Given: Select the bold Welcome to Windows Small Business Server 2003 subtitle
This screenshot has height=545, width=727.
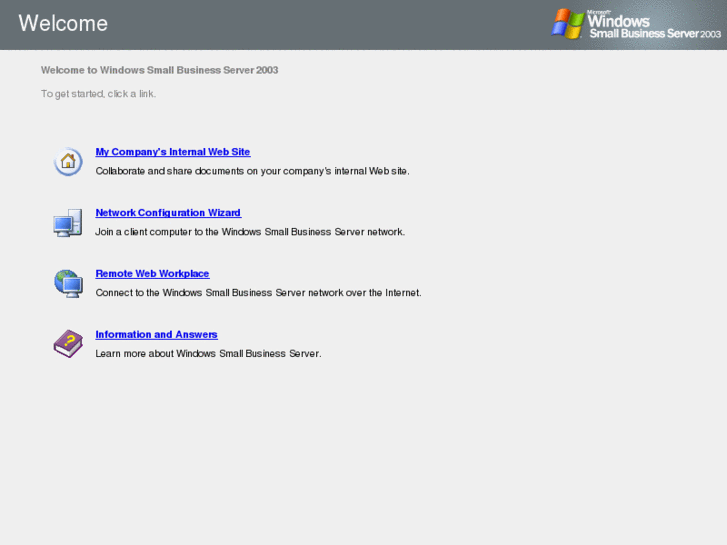Looking at the screenshot, I should point(159,70).
